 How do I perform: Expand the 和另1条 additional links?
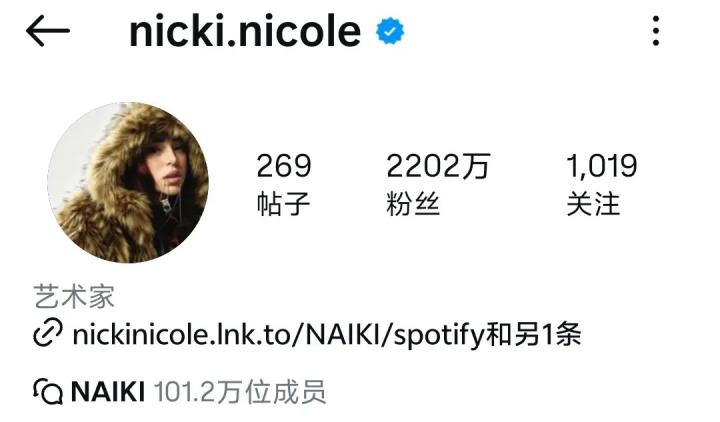(x=533, y=334)
